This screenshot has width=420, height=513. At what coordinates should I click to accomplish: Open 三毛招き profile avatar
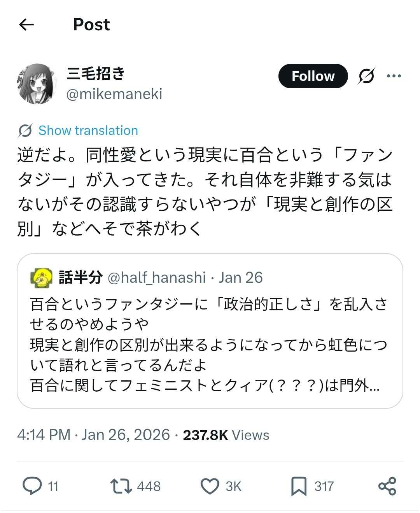pyautogui.click(x=35, y=84)
